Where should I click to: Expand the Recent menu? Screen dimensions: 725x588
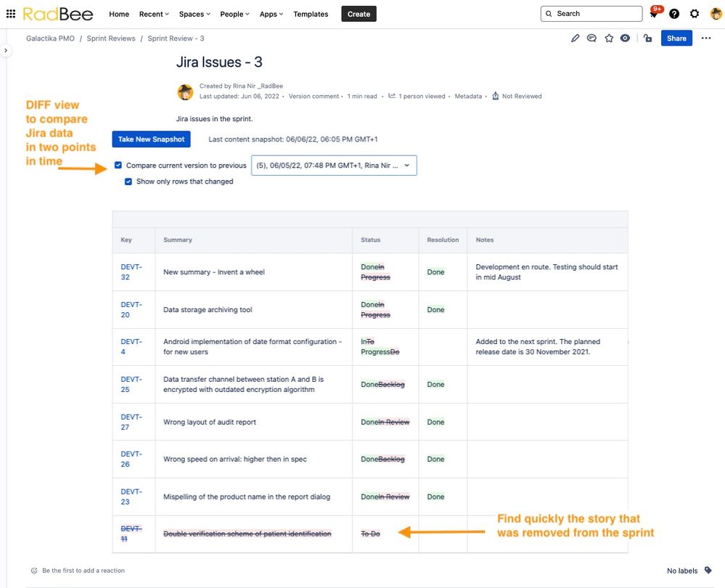tap(154, 14)
